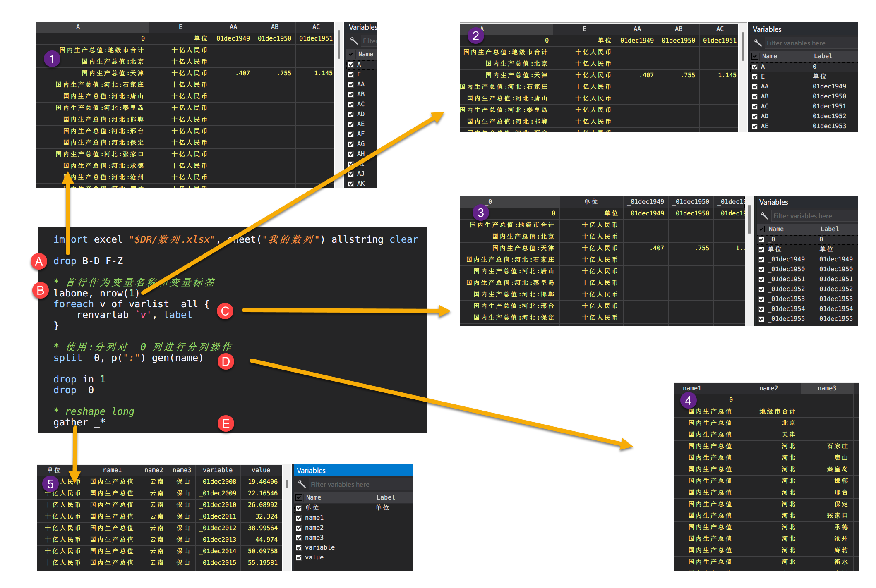This screenshot has width=876, height=588.
Task: Click the purple number 4 badge
Action: [x=688, y=400]
